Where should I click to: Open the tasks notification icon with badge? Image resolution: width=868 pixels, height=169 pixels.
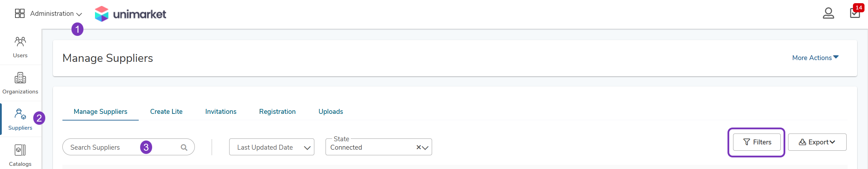[x=855, y=12]
